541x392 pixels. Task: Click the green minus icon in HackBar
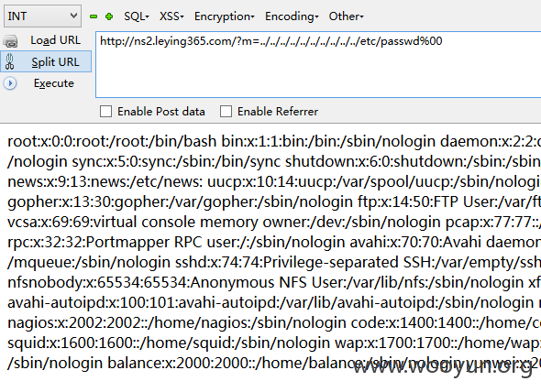tap(94, 16)
